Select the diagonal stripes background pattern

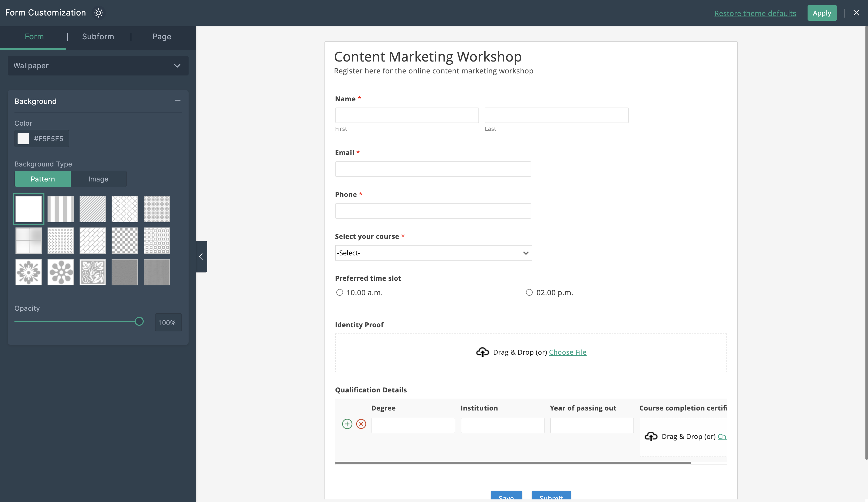tap(92, 209)
